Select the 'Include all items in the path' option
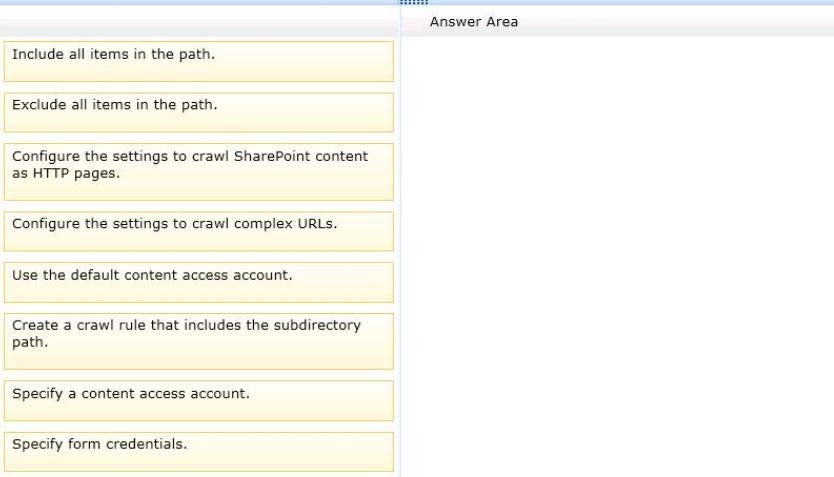The height and width of the screenshot is (477, 834). (x=198, y=61)
